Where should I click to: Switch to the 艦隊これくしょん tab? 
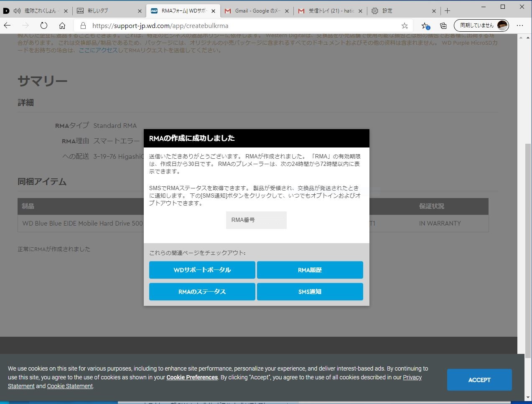[x=37, y=11]
